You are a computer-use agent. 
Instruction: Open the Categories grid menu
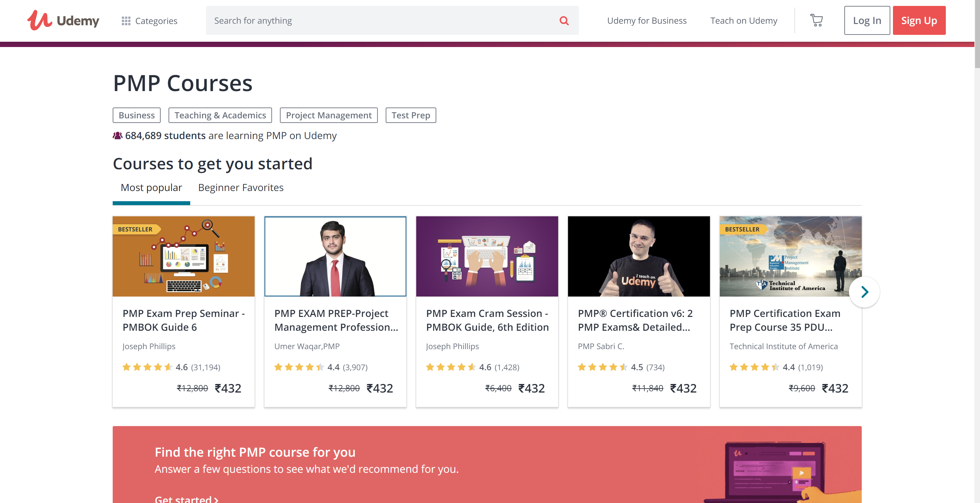149,21
